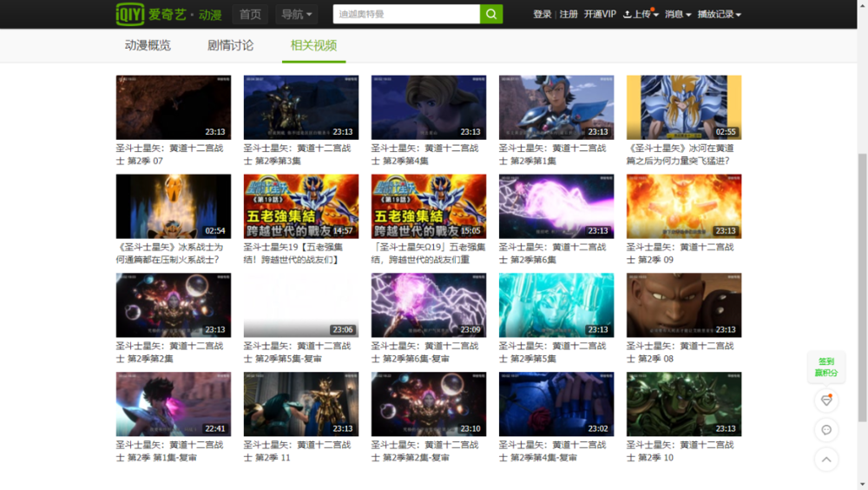Open thumbnail for 第2季 08
This screenshot has height=490, width=868.
click(x=684, y=305)
